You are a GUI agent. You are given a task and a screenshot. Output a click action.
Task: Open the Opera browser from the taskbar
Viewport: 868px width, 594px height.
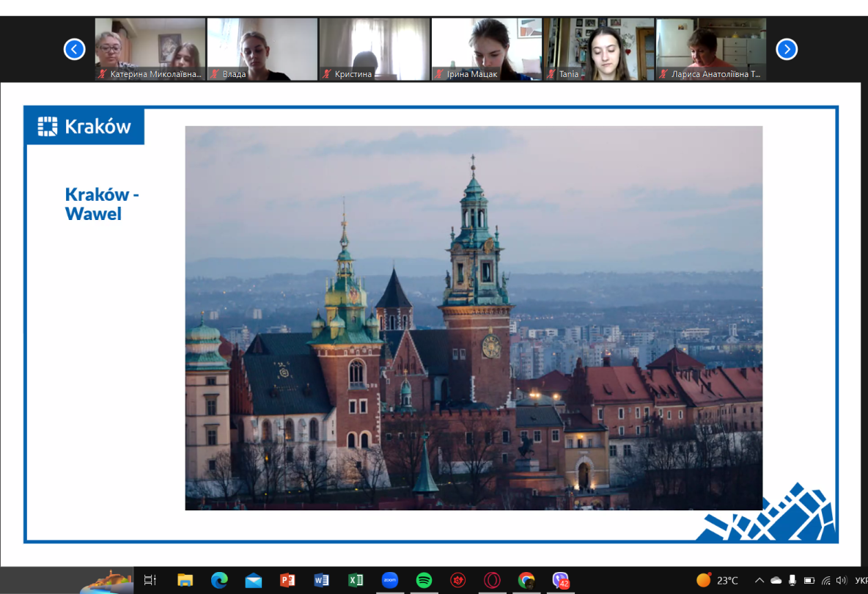pyautogui.click(x=492, y=580)
